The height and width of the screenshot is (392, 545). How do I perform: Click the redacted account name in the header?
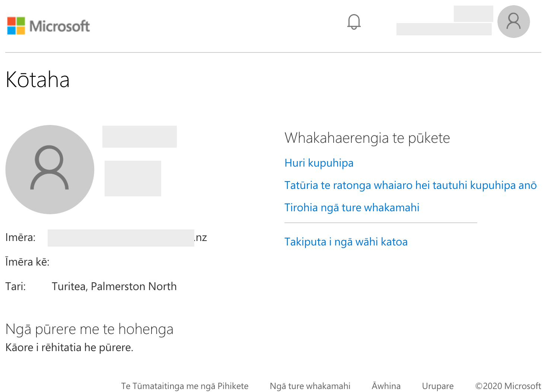[444, 29]
